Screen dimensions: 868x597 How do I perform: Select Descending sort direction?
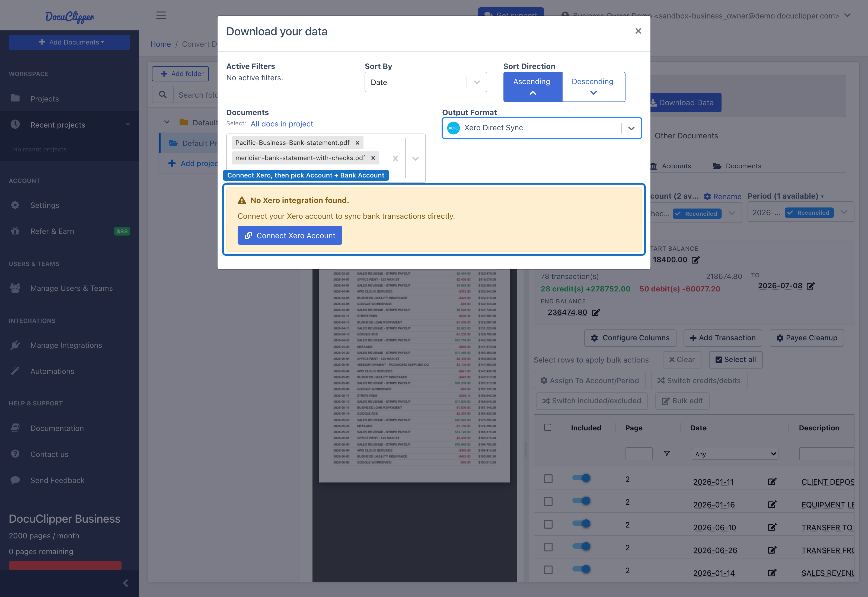pos(593,87)
